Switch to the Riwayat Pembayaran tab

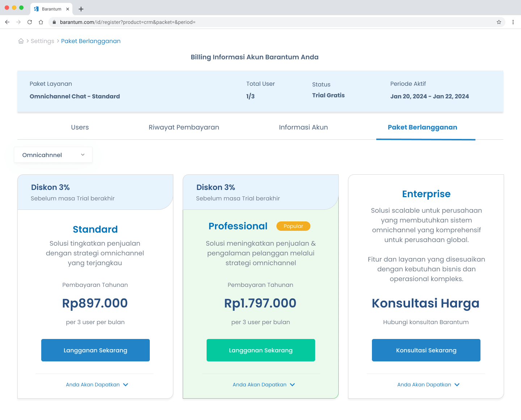click(184, 127)
